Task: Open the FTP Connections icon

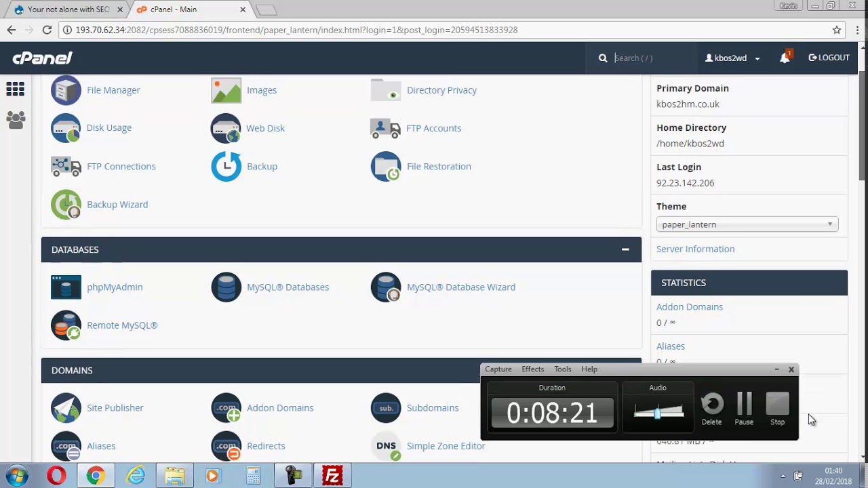Action: point(66,166)
